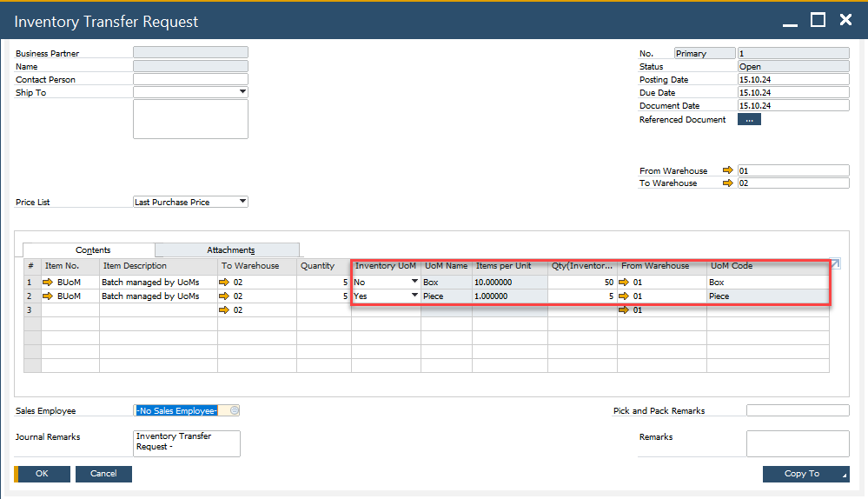Open Referenced Document browse button
The image size is (868, 499).
pyautogui.click(x=749, y=120)
